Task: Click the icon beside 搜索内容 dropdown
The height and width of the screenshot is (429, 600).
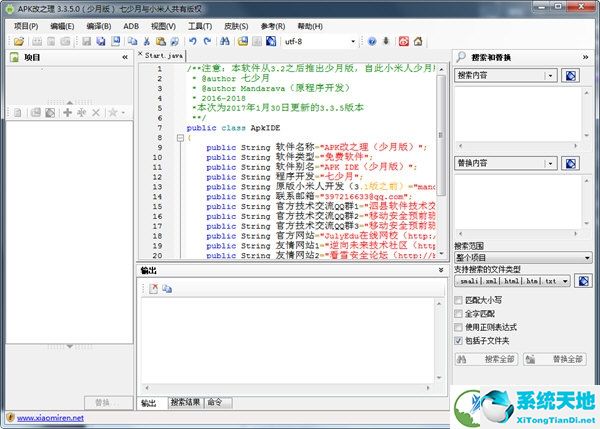Action: point(569,76)
